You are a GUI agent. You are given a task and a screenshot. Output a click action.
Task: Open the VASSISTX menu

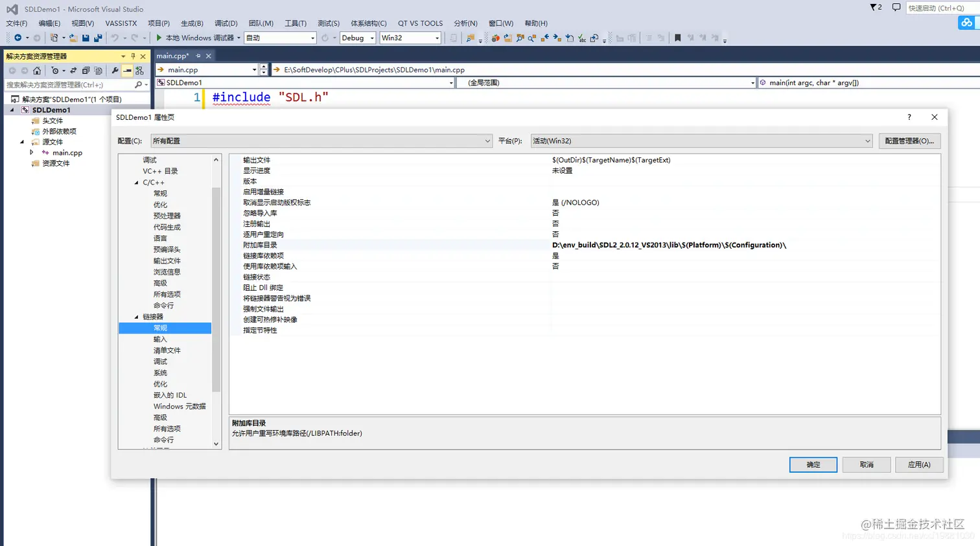(121, 23)
